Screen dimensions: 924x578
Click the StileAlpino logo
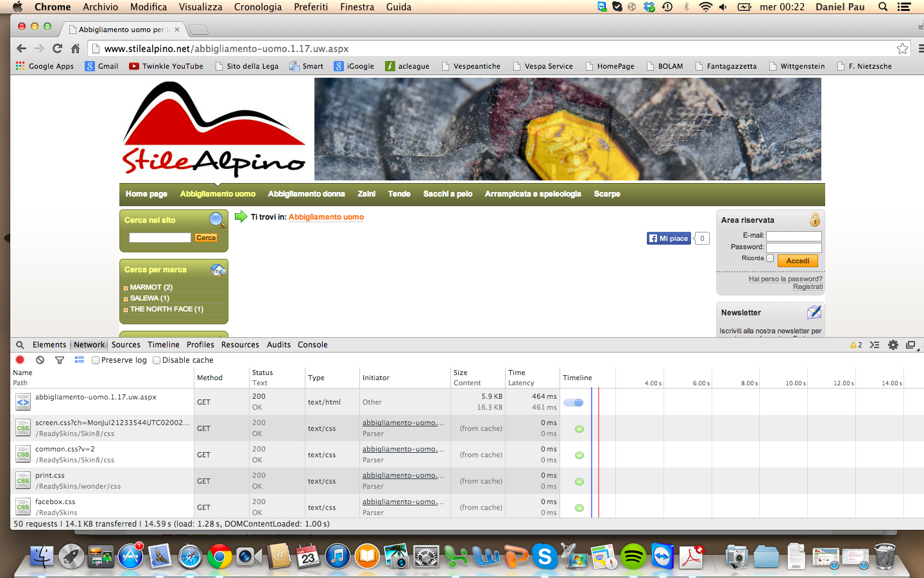pyautogui.click(x=214, y=129)
